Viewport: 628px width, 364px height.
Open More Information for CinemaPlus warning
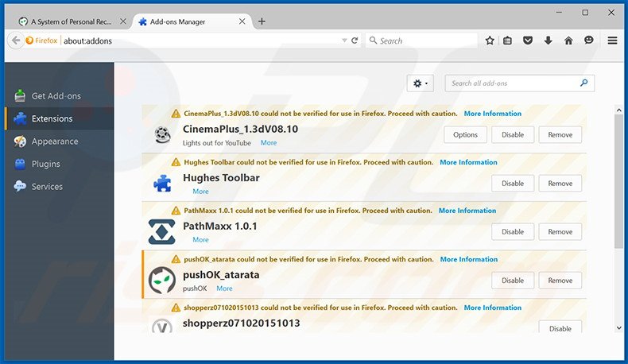coord(493,114)
